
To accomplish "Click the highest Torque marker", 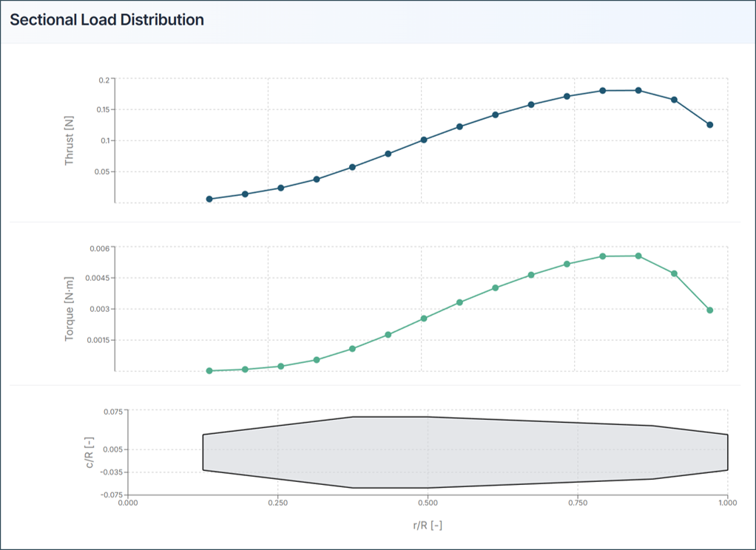I will pyautogui.click(x=604, y=256).
